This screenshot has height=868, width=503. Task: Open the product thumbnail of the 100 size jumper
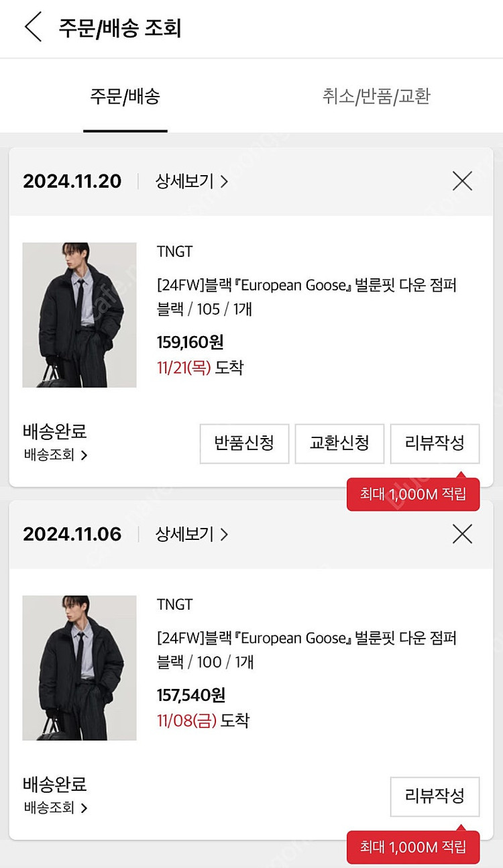click(x=79, y=667)
